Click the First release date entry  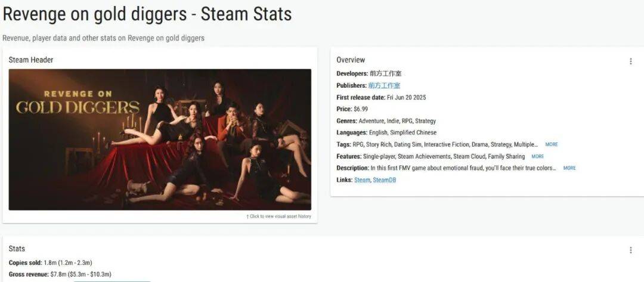381,98
